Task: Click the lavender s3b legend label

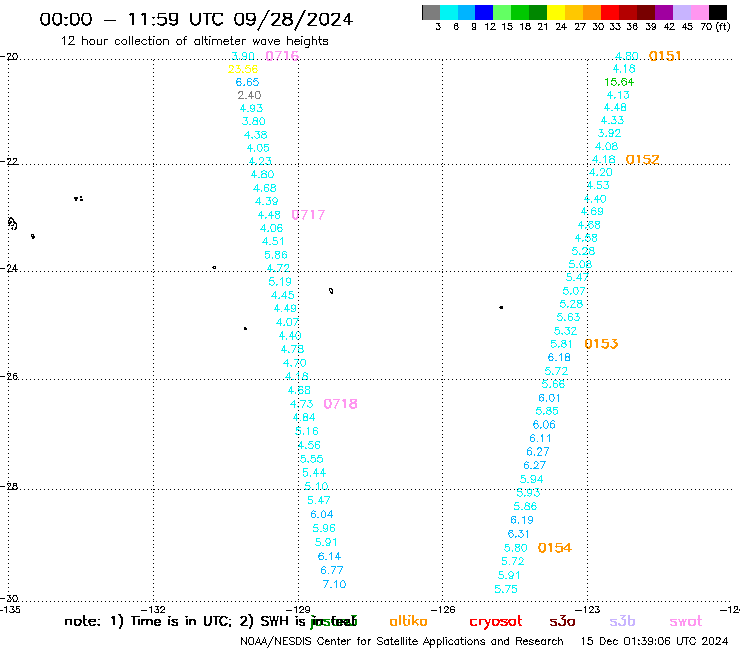Action: (x=622, y=621)
